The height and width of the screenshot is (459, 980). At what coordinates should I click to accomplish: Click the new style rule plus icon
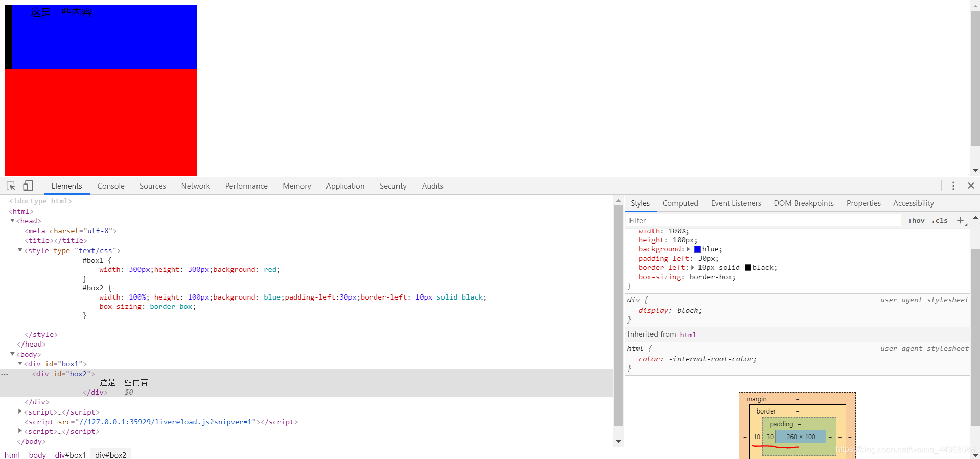point(961,220)
